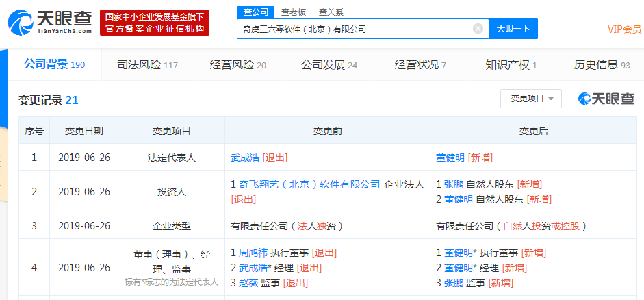Select the 公司背景 190 tab
Image resolution: width=644 pixels, height=300 pixels.
click(x=54, y=64)
